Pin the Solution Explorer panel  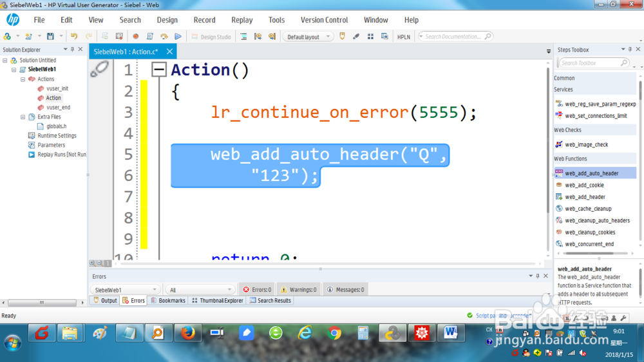click(72, 50)
